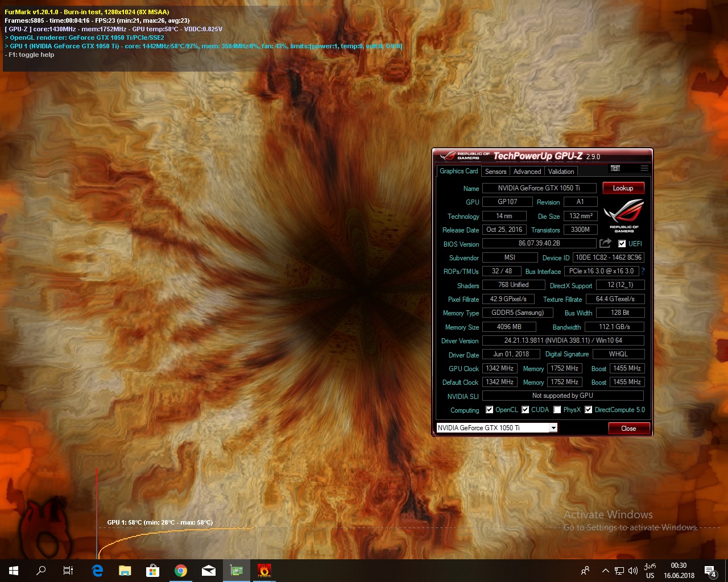Click the Shaders value '768 Unified'

click(x=514, y=285)
